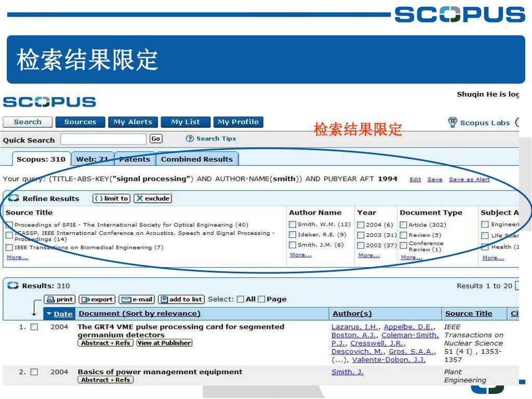
Task: Check IEEE Transactions on Biomedical Engineering
Action: [x=9, y=247]
